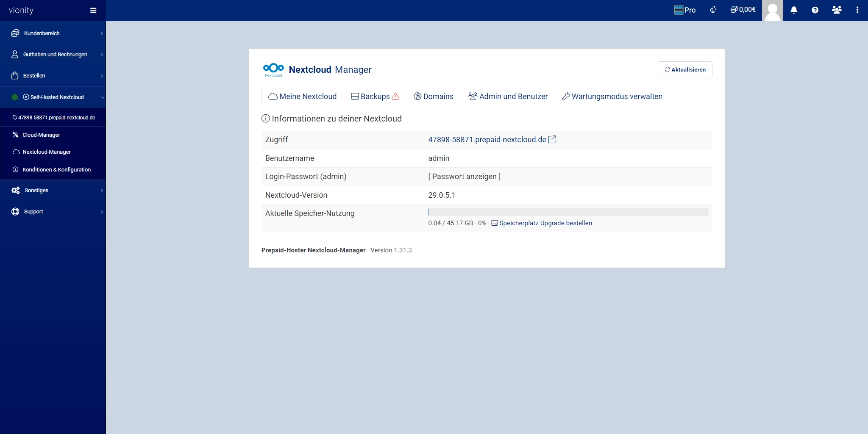Viewport: 868px width, 434px height.
Task: Open the user avatar profile
Action: pos(773,11)
